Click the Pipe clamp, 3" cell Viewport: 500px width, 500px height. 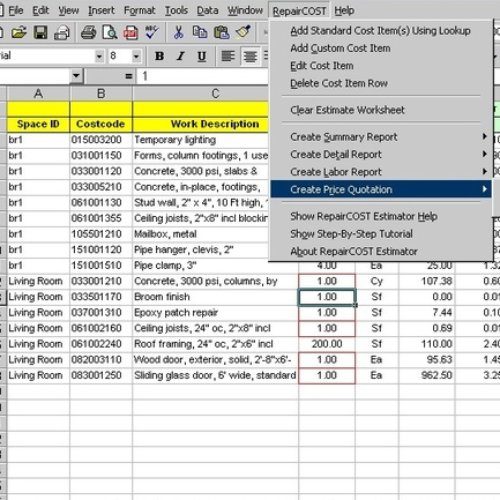click(x=215, y=265)
